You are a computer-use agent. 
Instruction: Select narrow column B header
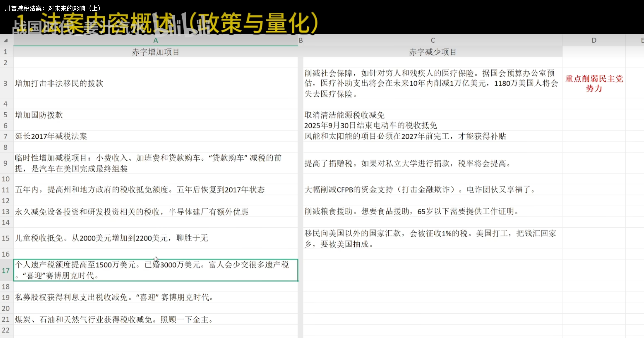300,40
